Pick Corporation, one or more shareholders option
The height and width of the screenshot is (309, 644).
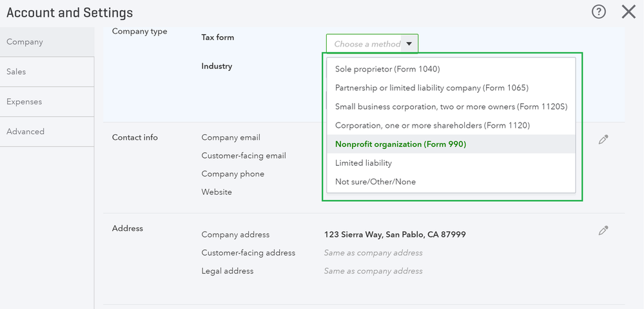pyautogui.click(x=432, y=125)
